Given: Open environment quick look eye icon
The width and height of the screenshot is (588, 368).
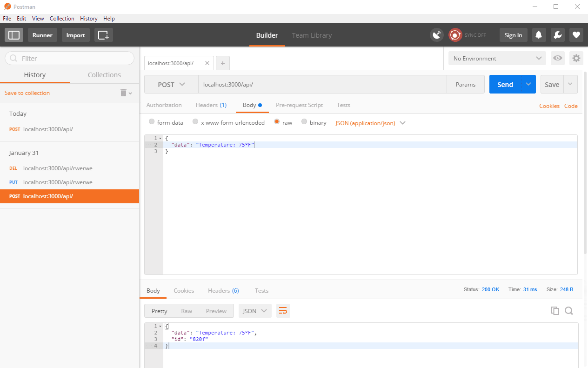Looking at the screenshot, I should point(557,58).
